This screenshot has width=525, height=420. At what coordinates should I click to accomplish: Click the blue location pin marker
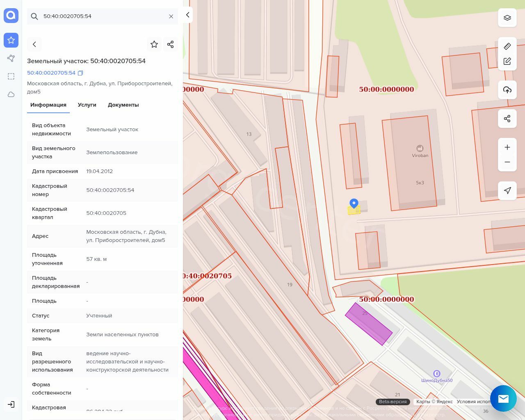coord(354,203)
